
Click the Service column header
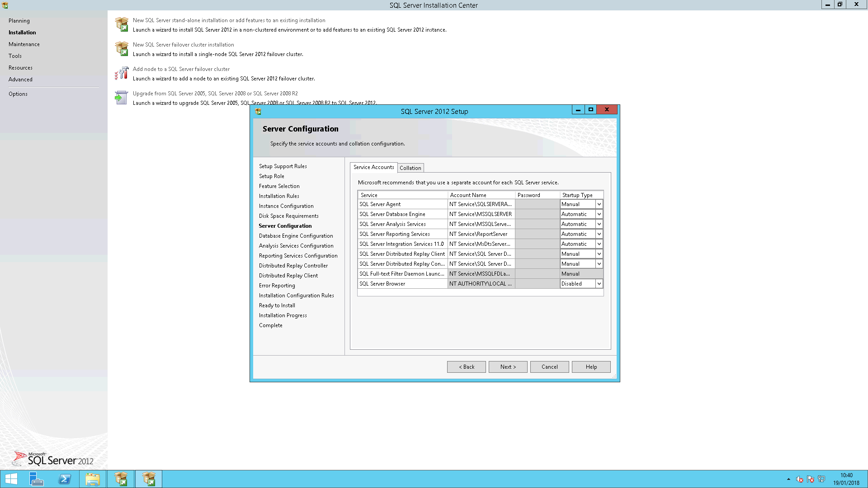pyautogui.click(x=403, y=195)
